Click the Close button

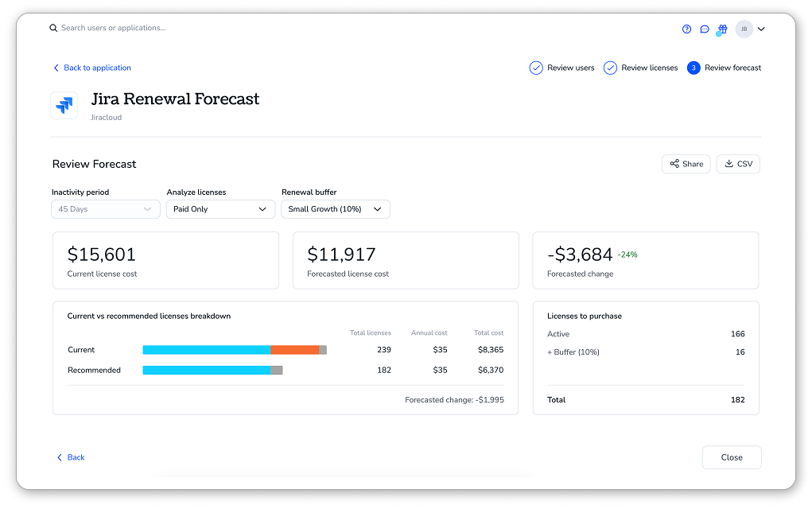(x=731, y=457)
